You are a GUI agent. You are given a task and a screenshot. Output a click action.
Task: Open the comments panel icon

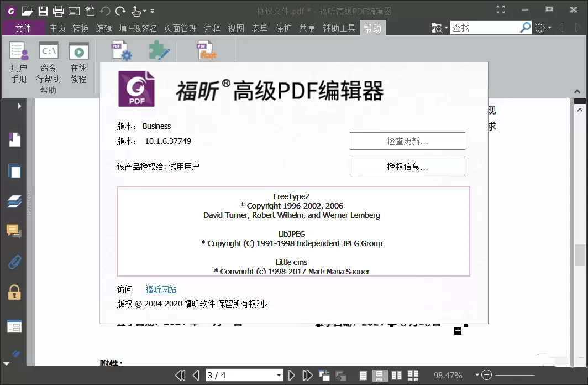[x=14, y=231]
